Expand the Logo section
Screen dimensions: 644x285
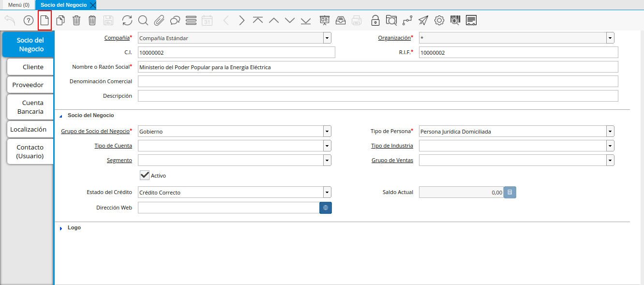(61, 228)
